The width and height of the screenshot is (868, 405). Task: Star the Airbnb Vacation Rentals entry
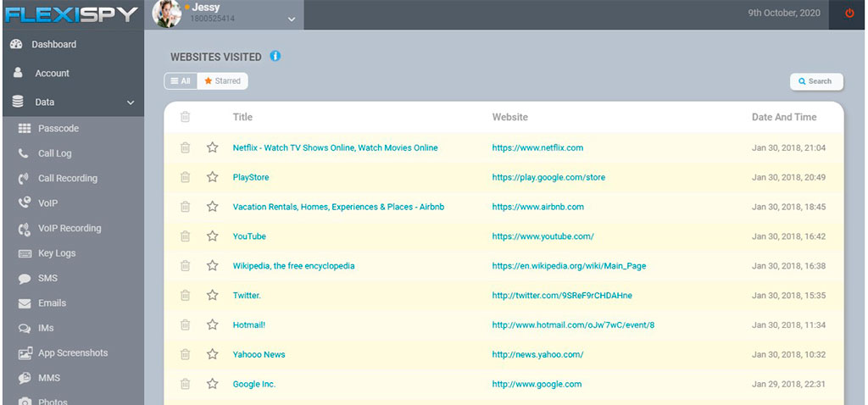[213, 207]
